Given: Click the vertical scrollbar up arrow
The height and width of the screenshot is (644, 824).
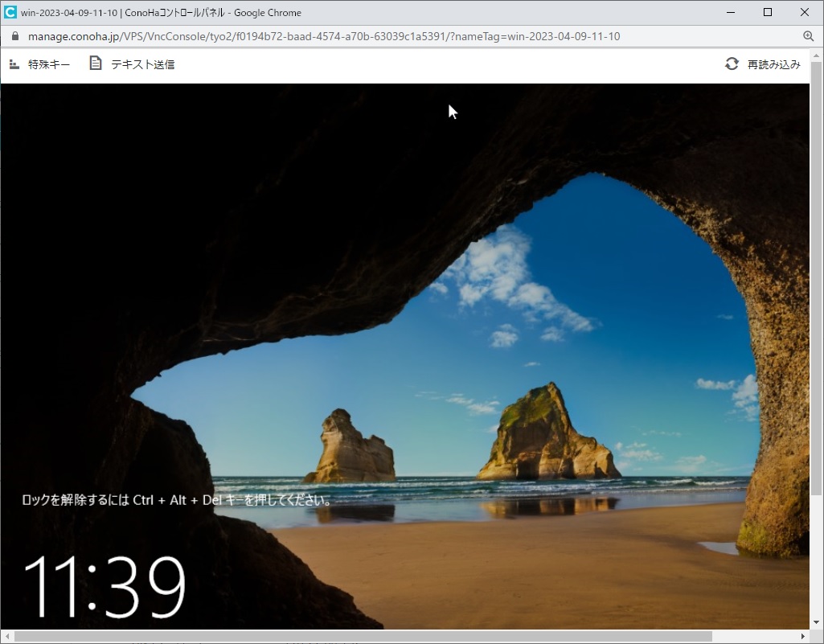Looking at the screenshot, I should [816, 55].
